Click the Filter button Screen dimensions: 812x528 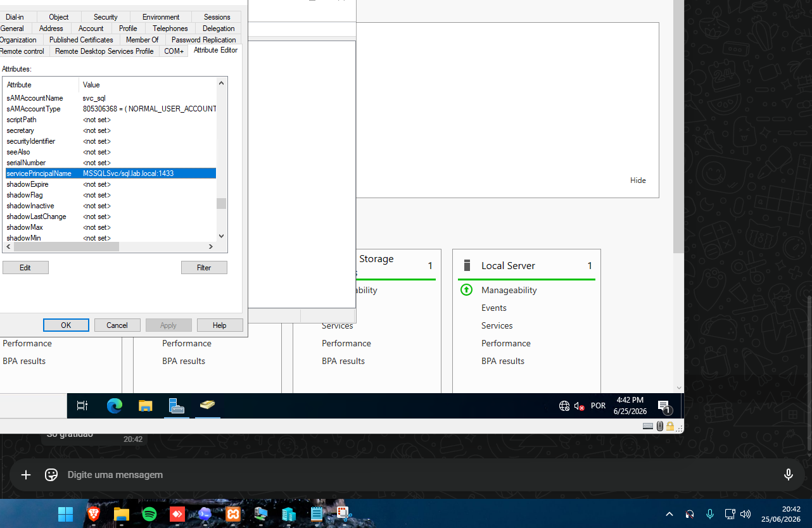pyautogui.click(x=204, y=268)
